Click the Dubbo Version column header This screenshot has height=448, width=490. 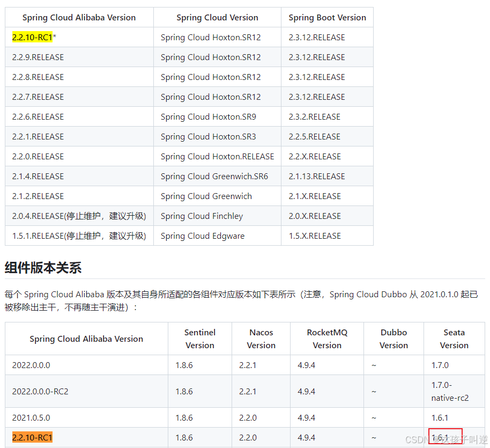(x=394, y=339)
